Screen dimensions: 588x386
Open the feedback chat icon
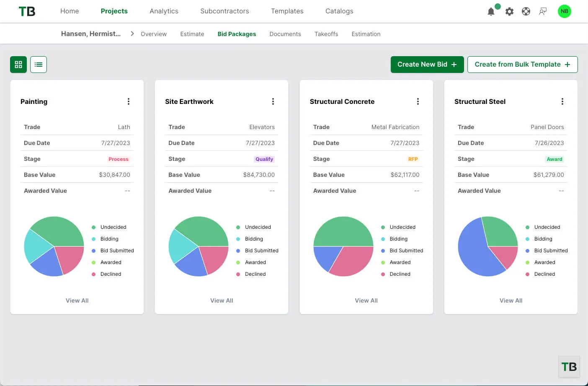(x=543, y=11)
